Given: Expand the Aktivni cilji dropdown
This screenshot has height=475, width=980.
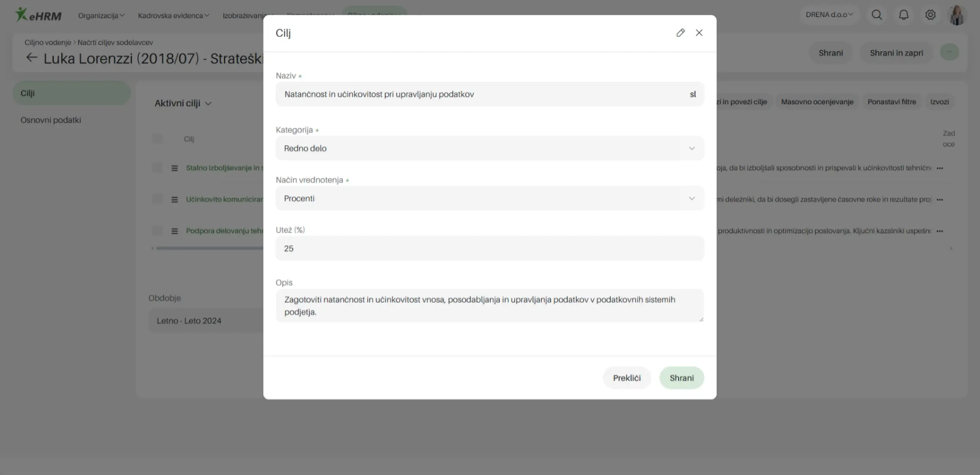Looking at the screenshot, I should (183, 103).
